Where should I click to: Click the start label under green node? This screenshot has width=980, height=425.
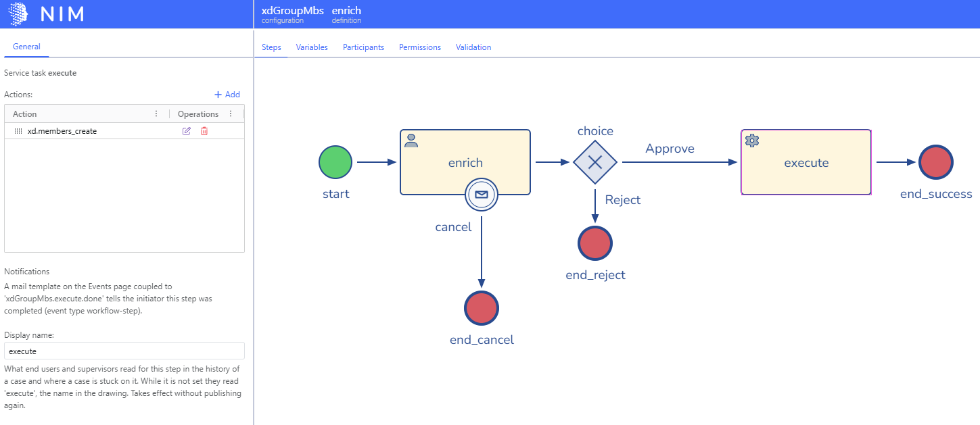click(x=336, y=194)
